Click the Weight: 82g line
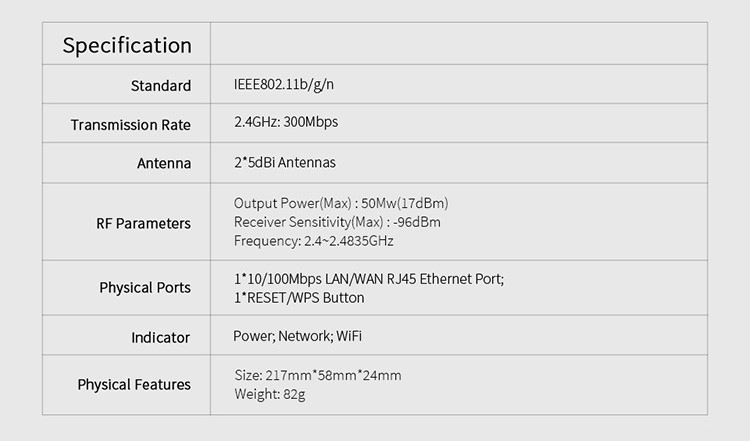This screenshot has height=441, width=750. [270, 395]
